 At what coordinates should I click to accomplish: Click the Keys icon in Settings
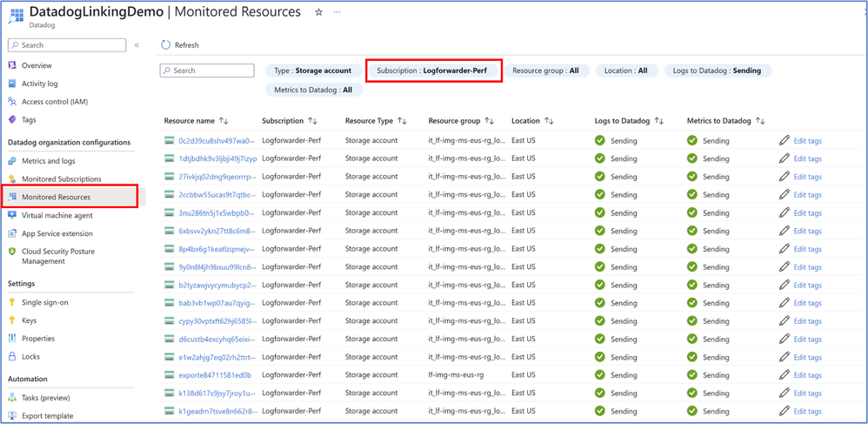[12, 320]
